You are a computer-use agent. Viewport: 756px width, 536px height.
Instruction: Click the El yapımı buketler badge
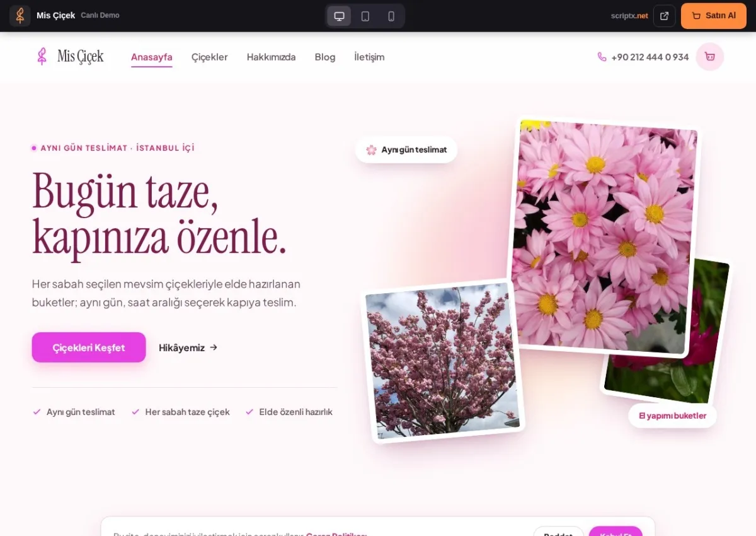[x=673, y=416]
